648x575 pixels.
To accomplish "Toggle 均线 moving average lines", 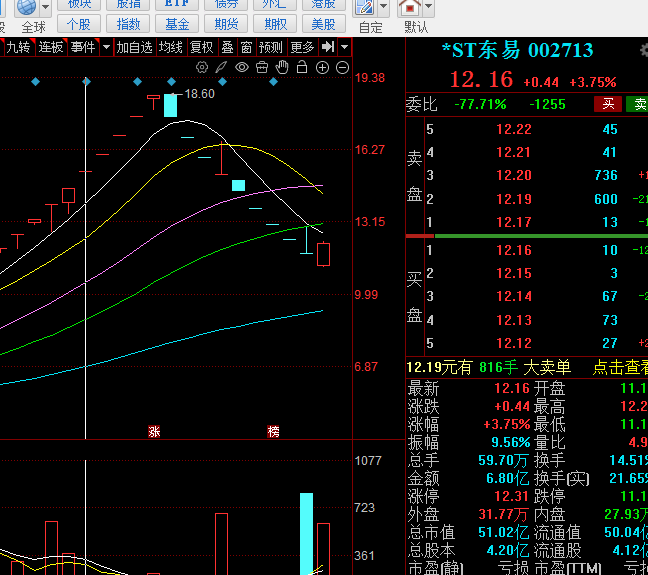I will pyautogui.click(x=170, y=47).
